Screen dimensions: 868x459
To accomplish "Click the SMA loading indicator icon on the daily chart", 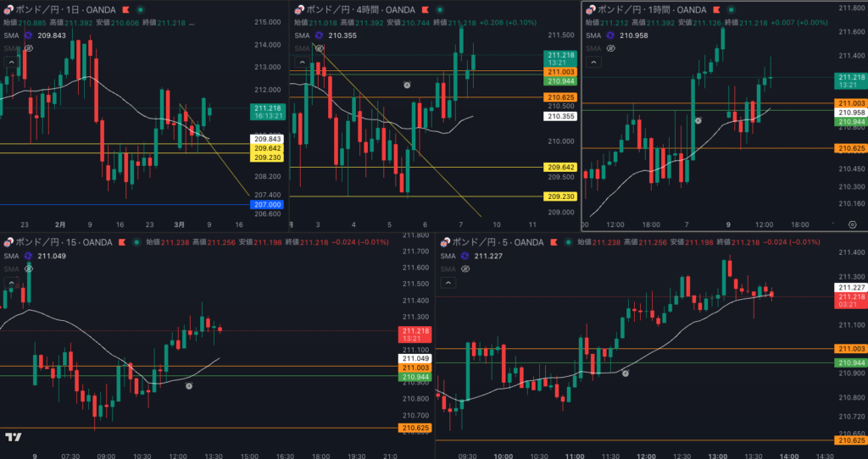I will [x=28, y=36].
